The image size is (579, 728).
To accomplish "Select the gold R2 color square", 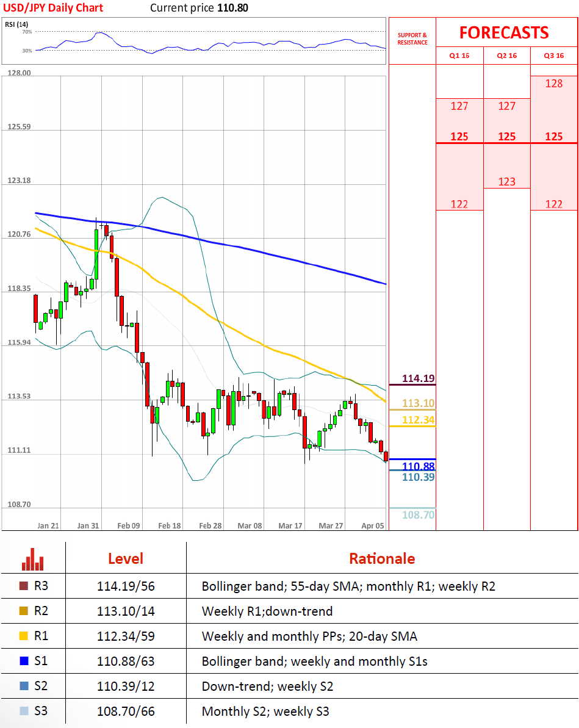I will (x=23, y=611).
